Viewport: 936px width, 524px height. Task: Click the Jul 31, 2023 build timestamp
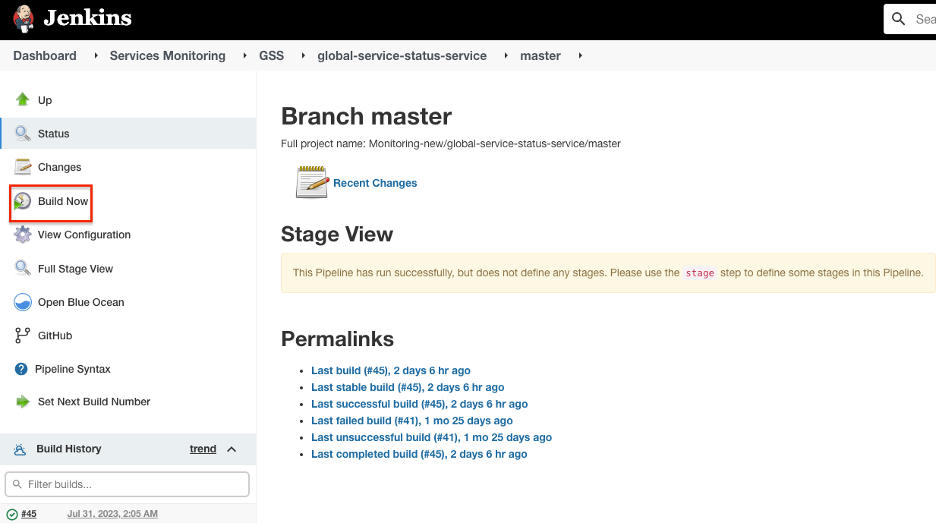[x=112, y=514]
